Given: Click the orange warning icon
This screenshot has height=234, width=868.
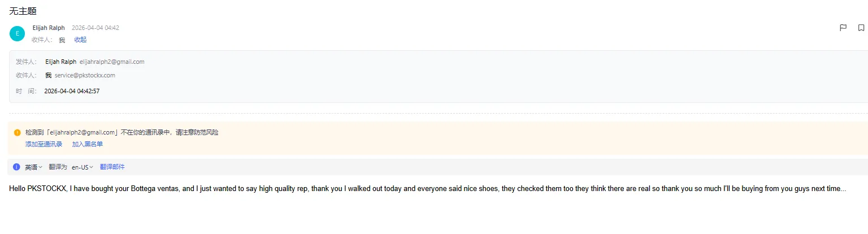Looking at the screenshot, I should click(x=17, y=133).
